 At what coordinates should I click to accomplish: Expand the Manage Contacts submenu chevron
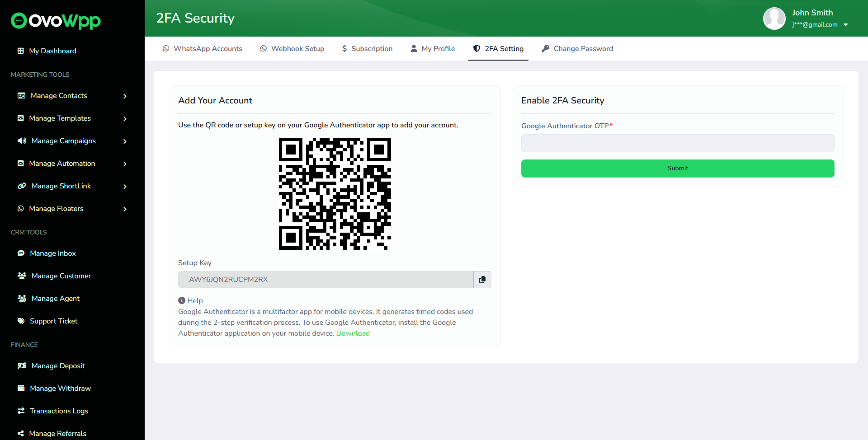(125, 96)
